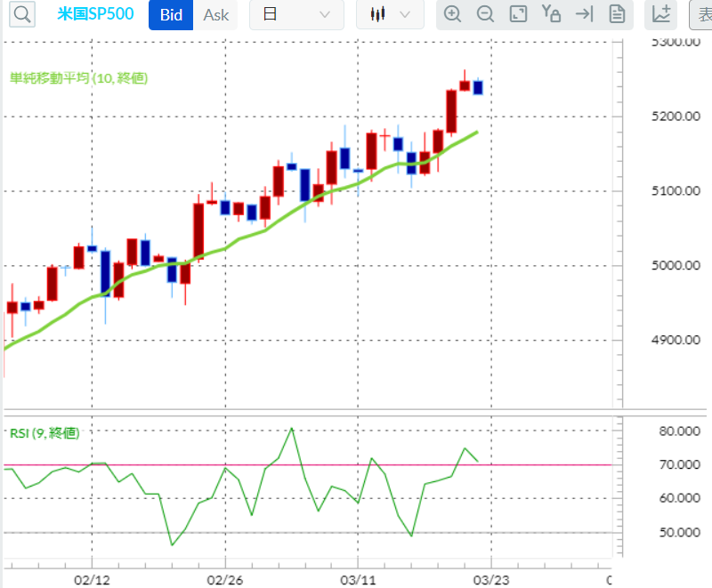Zoom in on the price chart
The width and height of the screenshot is (712, 588).
click(453, 14)
